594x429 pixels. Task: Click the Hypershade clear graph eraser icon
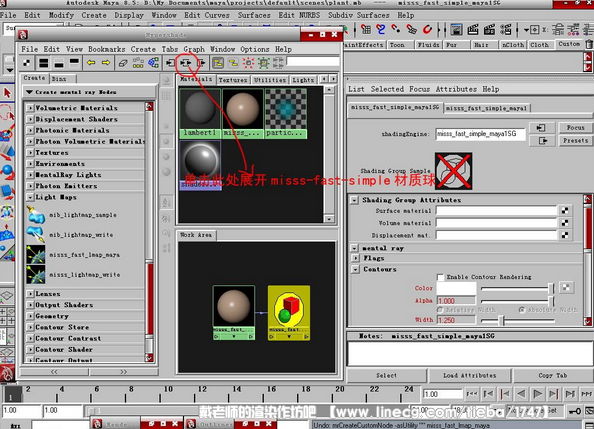click(123, 63)
